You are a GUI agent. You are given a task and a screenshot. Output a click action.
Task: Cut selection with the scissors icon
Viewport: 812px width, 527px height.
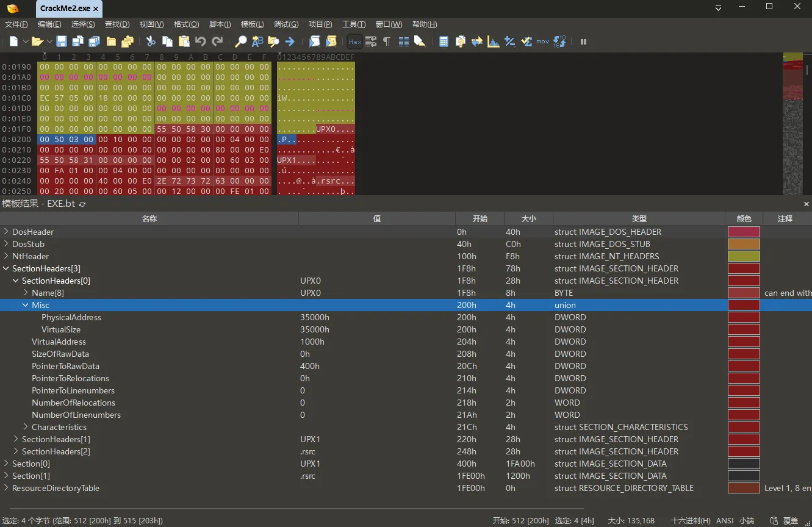(x=151, y=41)
